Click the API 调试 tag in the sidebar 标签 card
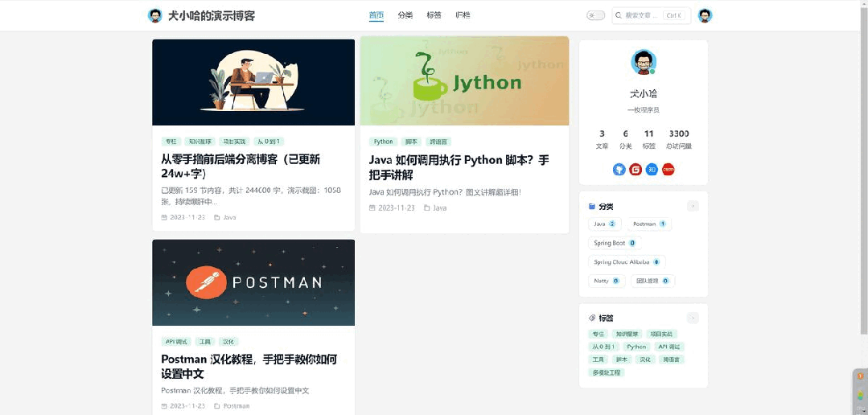Screen dimensions: 868x415 click(x=669, y=347)
